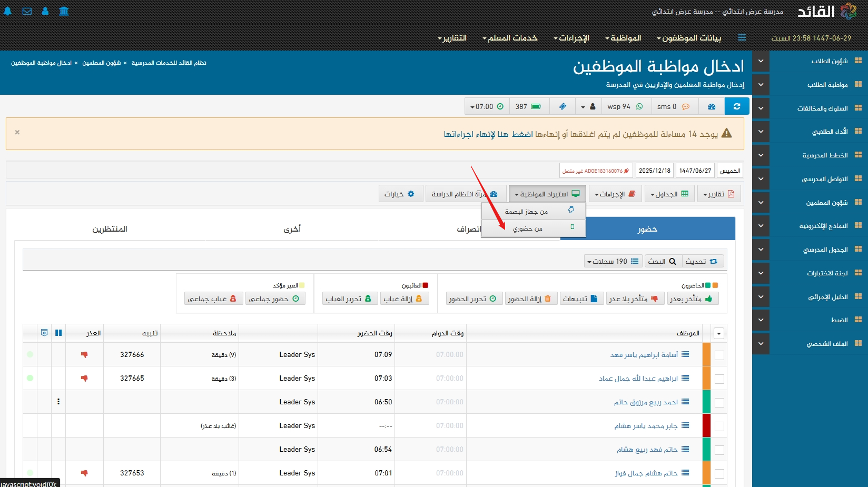Viewport: 868px width, 487px height.
Task: Select checkbox for احمد ربيع مرزوق حاتم
Action: tap(719, 403)
